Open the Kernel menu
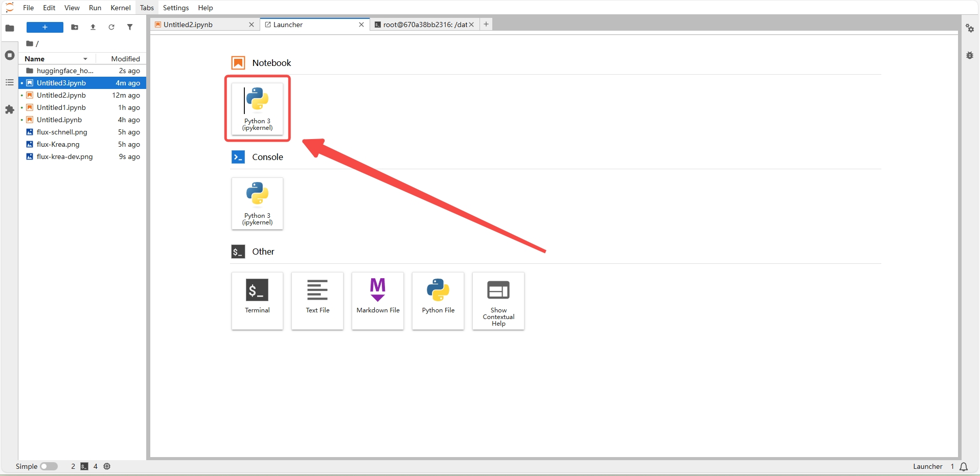This screenshot has width=980, height=476. (121, 8)
